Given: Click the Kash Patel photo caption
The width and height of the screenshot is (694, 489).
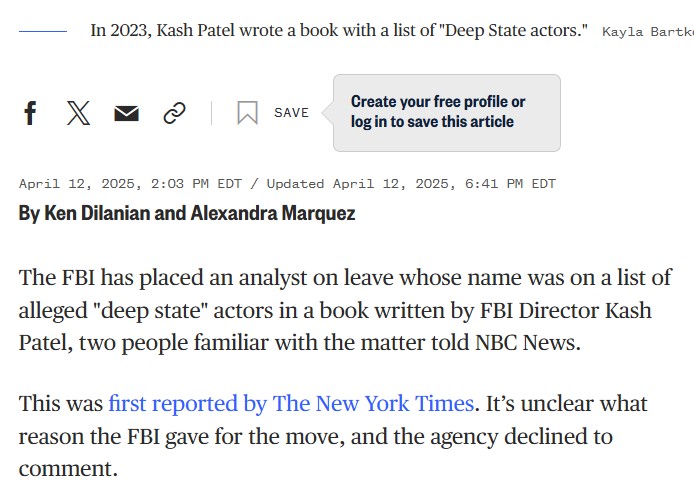Looking at the screenshot, I should tap(339, 31).
